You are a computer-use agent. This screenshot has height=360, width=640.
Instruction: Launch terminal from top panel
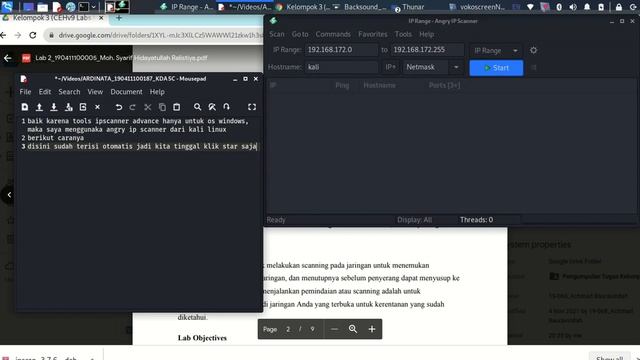[x=84, y=7]
